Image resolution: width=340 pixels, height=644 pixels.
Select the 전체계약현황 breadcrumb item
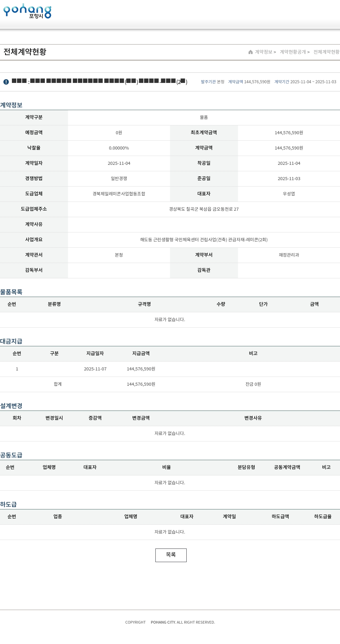pyautogui.click(x=326, y=52)
